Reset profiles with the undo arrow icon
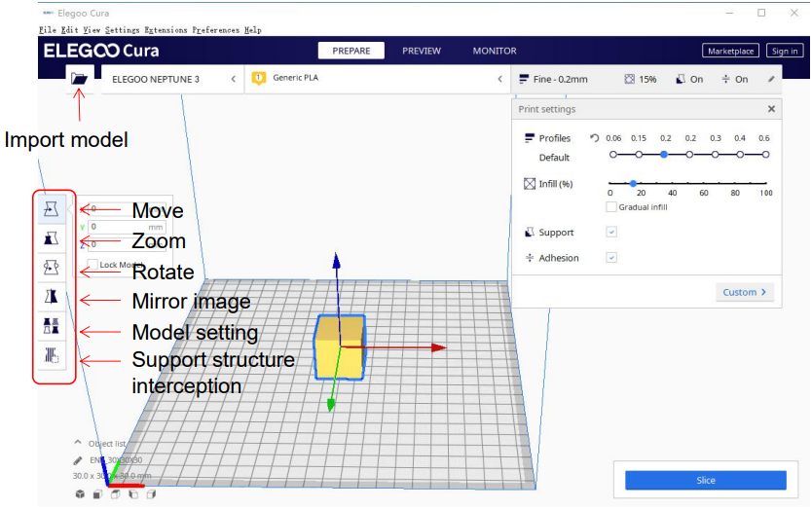 594,138
